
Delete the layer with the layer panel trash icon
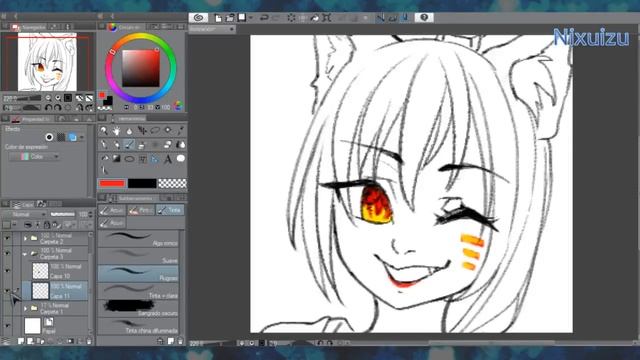coord(89,341)
